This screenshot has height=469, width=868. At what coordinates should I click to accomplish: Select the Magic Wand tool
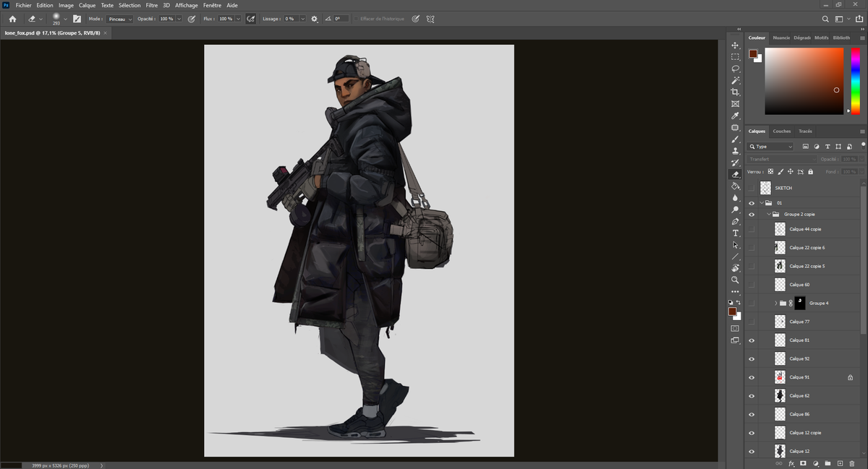click(x=736, y=80)
